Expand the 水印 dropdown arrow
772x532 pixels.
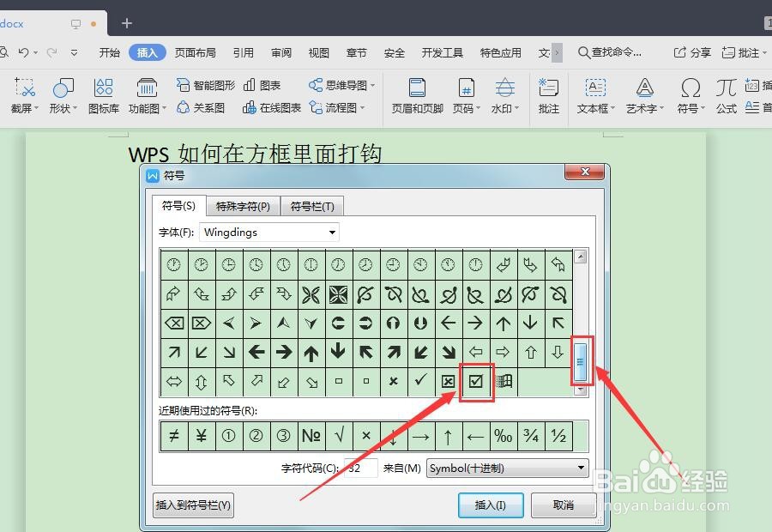point(516,108)
